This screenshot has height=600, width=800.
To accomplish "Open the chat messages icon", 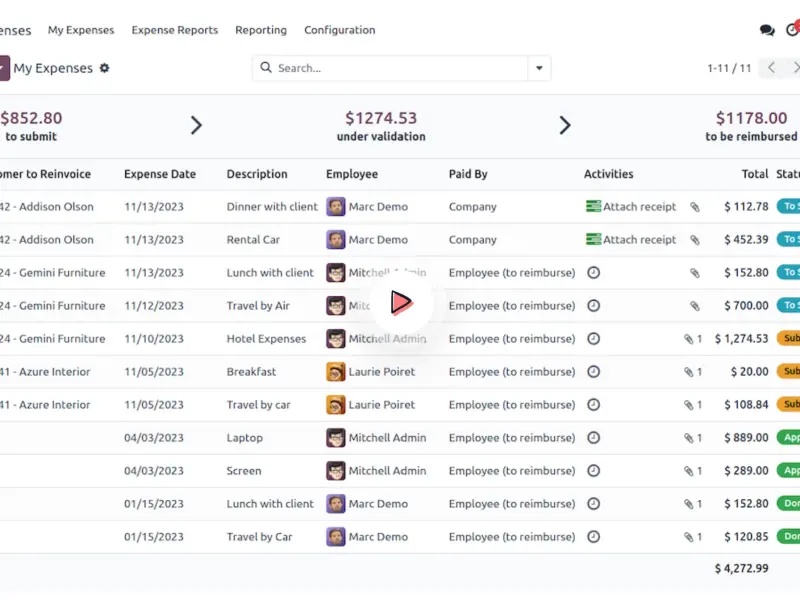I will [x=767, y=30].
